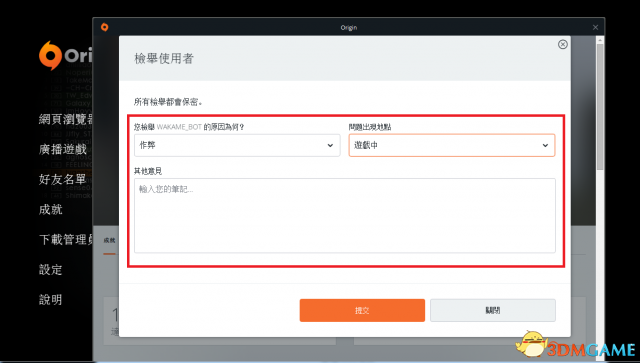Open the 問題出現地點 dropdown showing 遊戲中
The width and height of the screenshot is (640, 363).
point(451,145)
